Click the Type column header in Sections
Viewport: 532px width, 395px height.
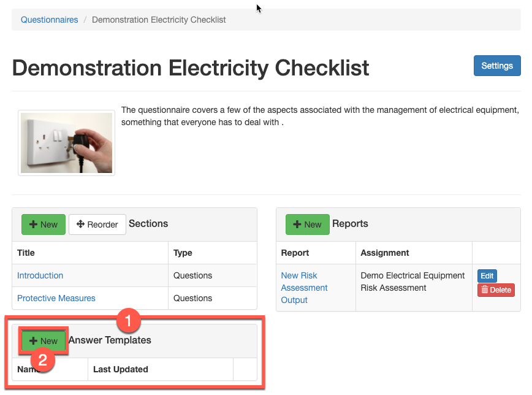(183, 253)
